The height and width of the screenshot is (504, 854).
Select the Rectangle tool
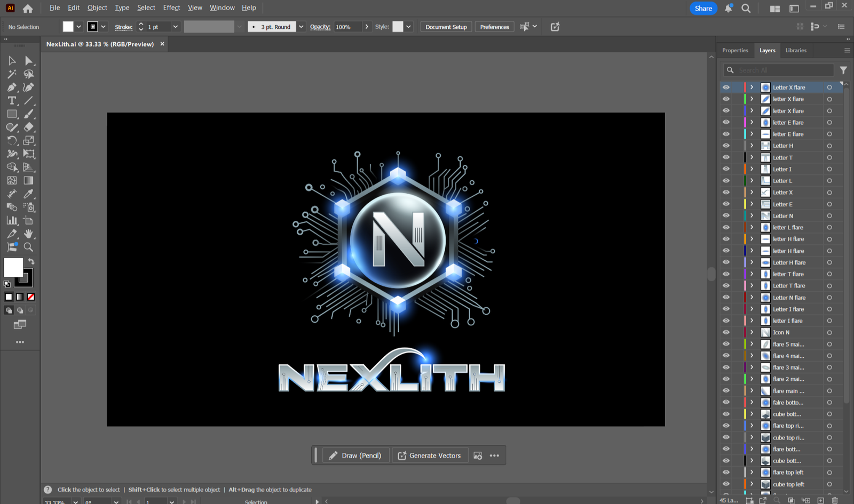pos(12,114)
